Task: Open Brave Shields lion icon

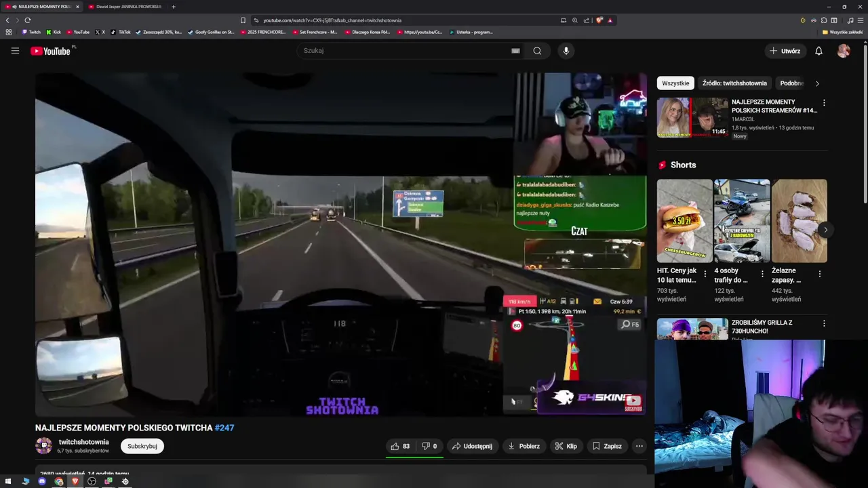Action: coord(599,20)
